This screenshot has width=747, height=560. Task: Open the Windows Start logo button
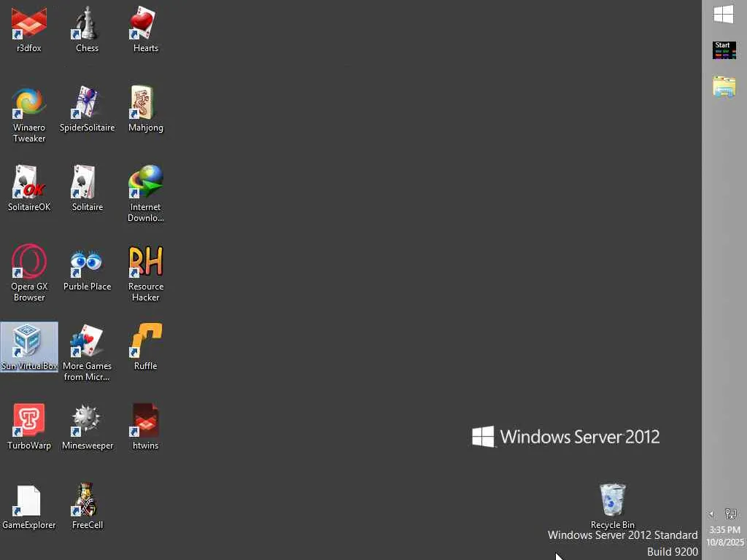[724, 14]
